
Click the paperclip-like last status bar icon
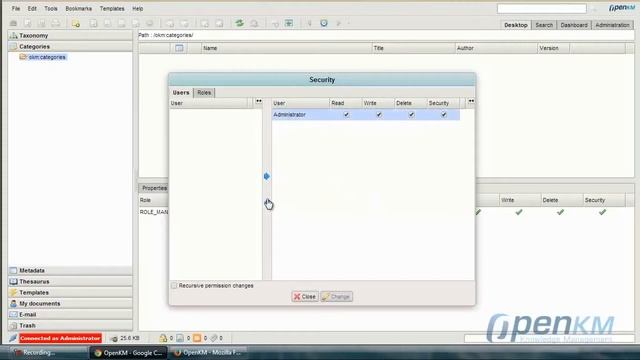coord(214,338)
